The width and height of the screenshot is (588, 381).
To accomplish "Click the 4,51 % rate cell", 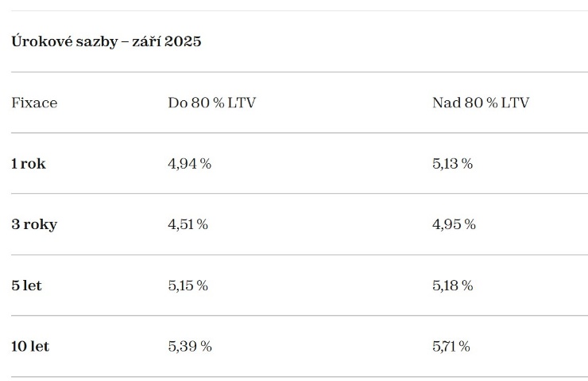I will pyautogui.click(x=188, y=224).
